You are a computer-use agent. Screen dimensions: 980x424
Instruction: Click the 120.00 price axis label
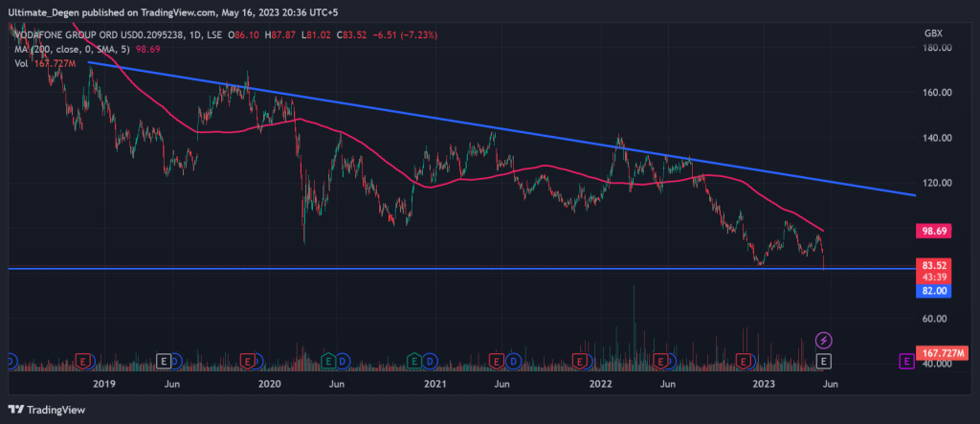(938, 183)
